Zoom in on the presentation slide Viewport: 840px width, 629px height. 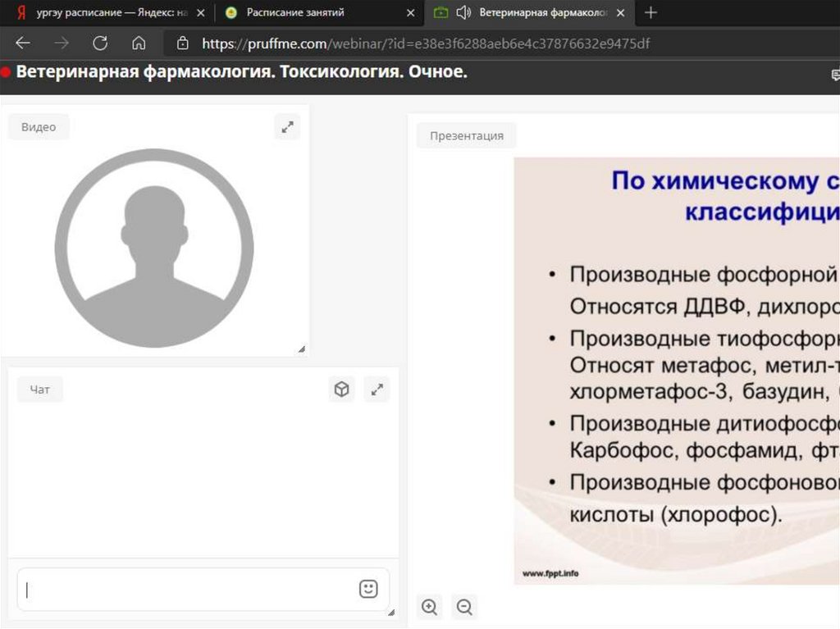click(429, 607)
